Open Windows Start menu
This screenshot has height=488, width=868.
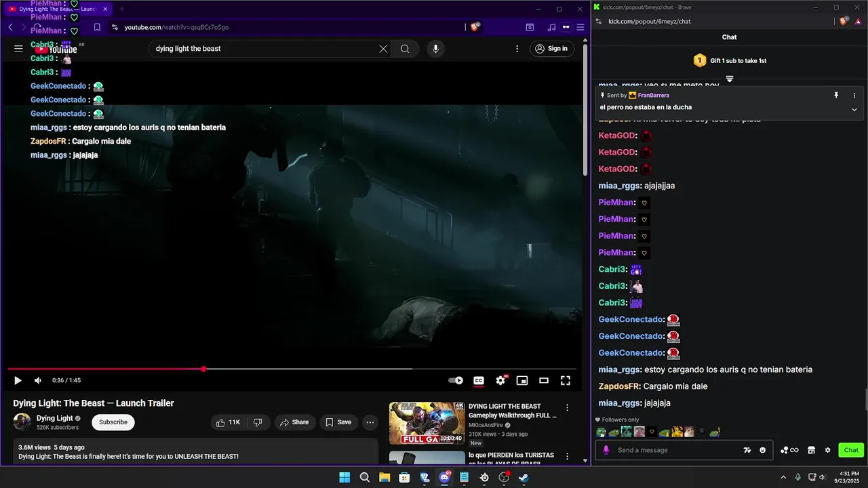(344, 477)
